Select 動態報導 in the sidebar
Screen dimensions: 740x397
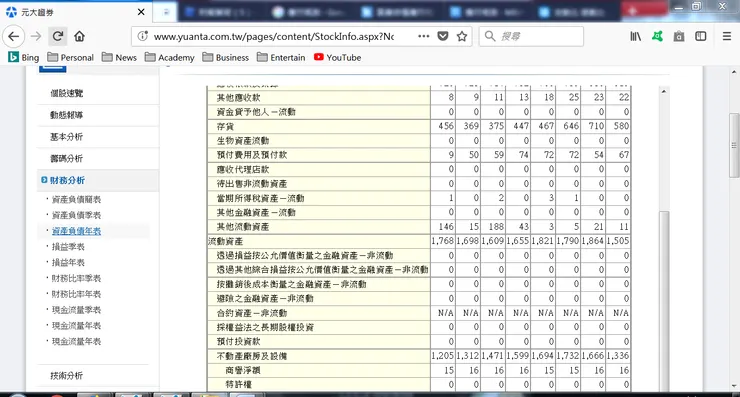tap(67, 115)
